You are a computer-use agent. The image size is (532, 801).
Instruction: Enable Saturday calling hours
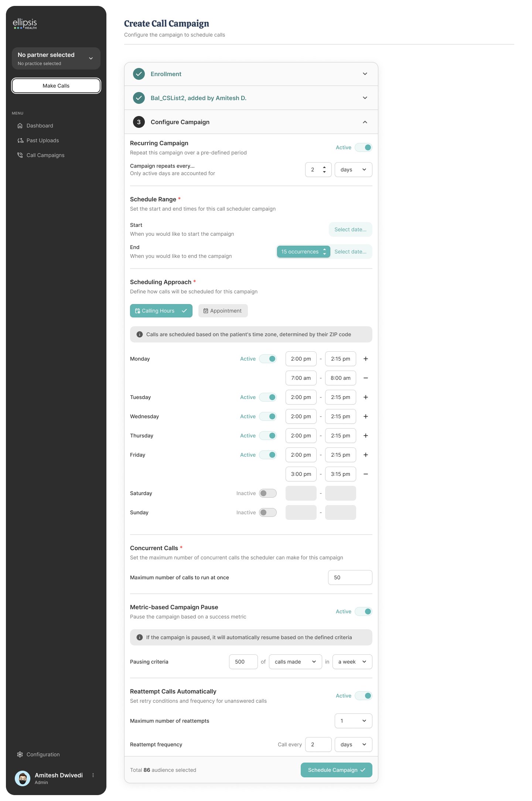click(x=268, y=493)
